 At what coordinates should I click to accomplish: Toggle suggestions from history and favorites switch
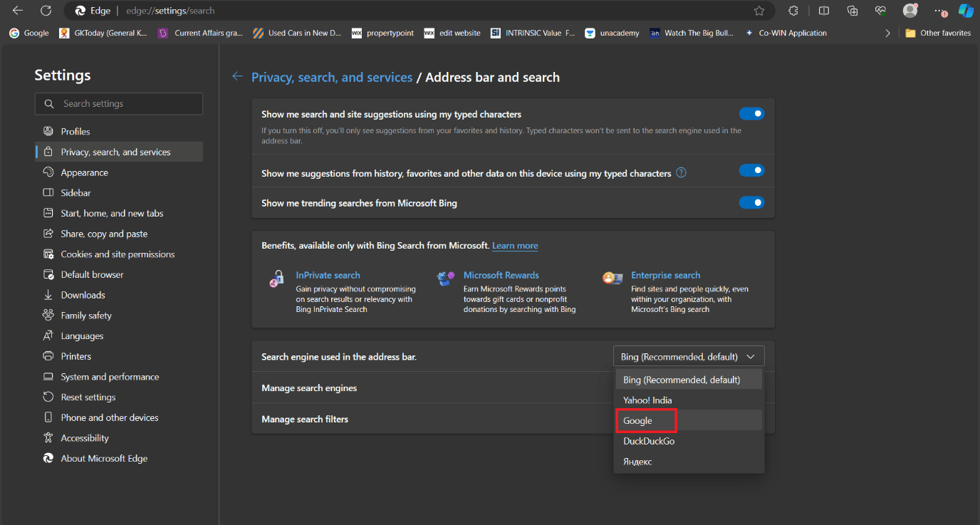point(751,170)
